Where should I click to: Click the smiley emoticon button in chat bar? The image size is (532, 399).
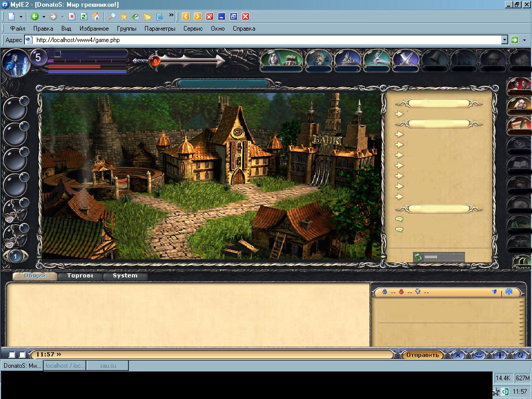pos(478,355)
